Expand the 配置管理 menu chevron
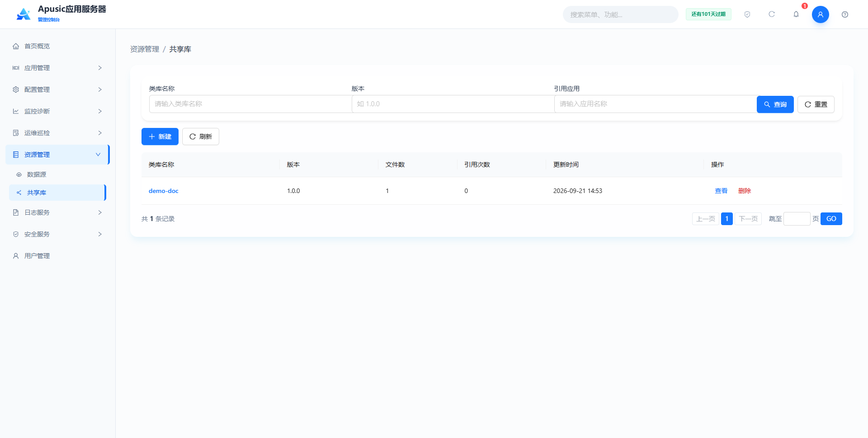The image size is (868, 438). [100, 89]
